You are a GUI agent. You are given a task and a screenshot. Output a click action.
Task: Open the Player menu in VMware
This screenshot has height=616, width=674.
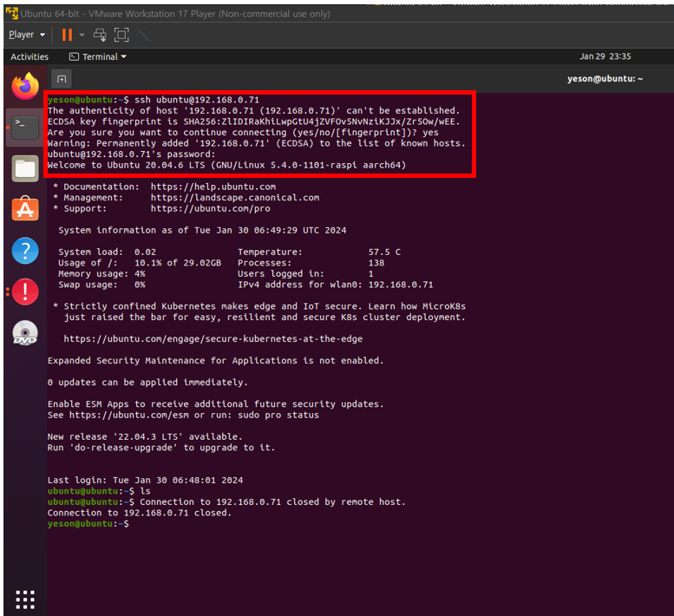27,35
